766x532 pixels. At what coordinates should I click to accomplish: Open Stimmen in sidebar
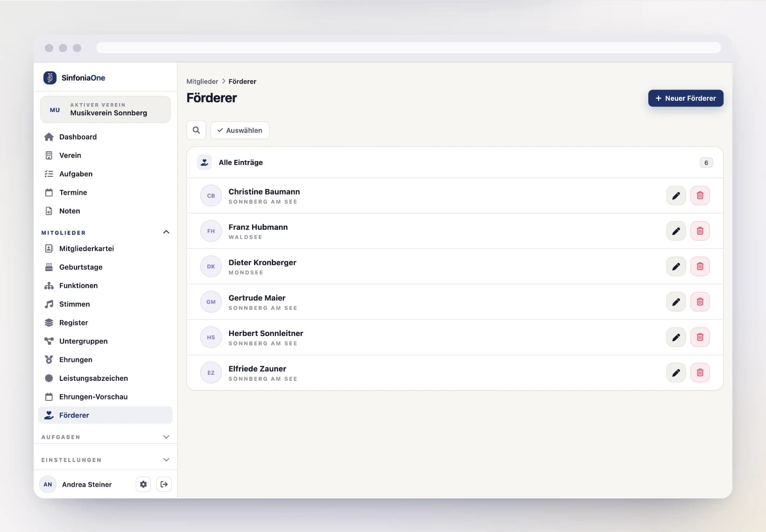point(106,304)
